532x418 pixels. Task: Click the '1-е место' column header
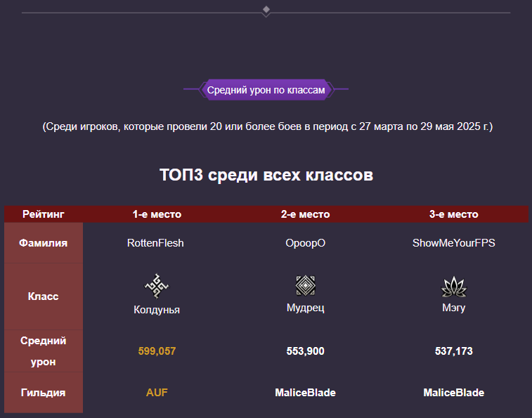[x=157, y=214]
